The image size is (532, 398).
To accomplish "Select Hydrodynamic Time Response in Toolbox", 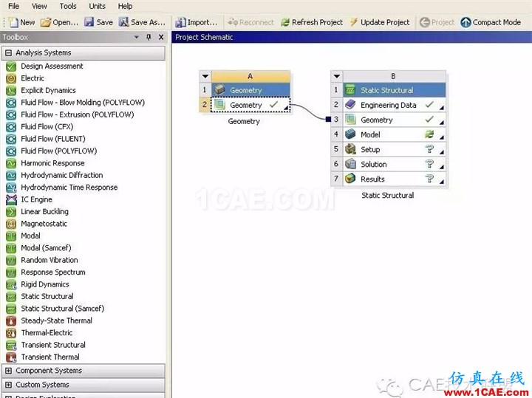I will coord(69,188).
